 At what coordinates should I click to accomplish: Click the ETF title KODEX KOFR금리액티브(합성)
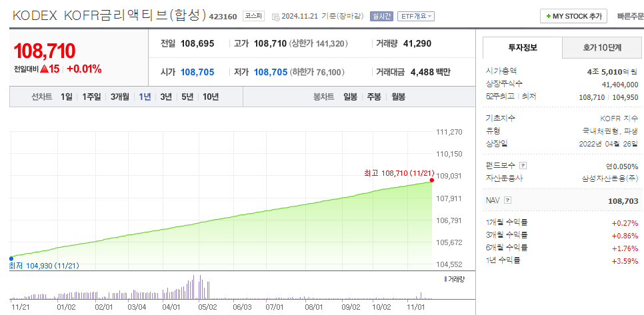click(x=109, y=15)
